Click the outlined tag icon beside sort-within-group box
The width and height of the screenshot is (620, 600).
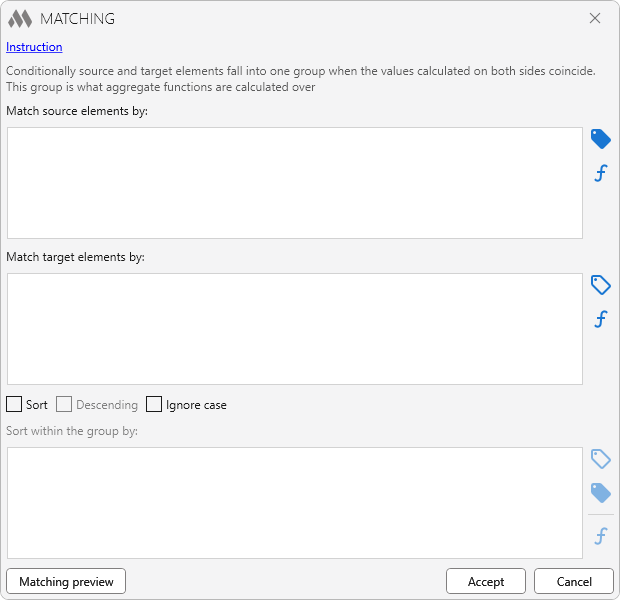(x=600, y=459)
